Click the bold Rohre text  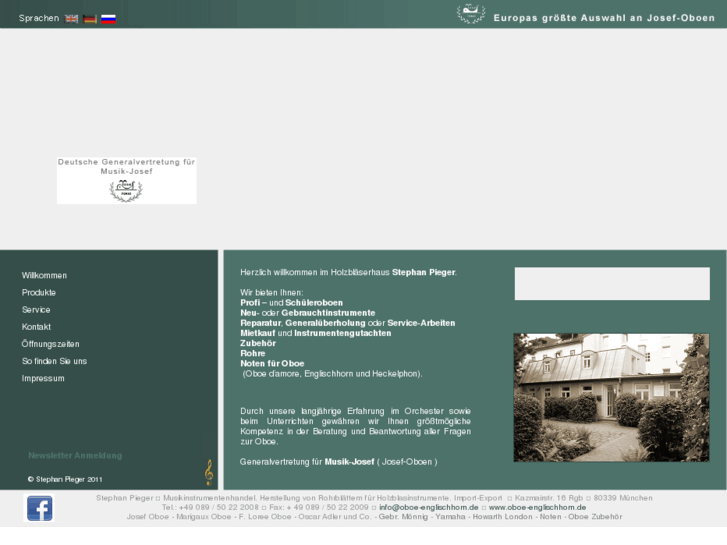click(x=253, y=354)
